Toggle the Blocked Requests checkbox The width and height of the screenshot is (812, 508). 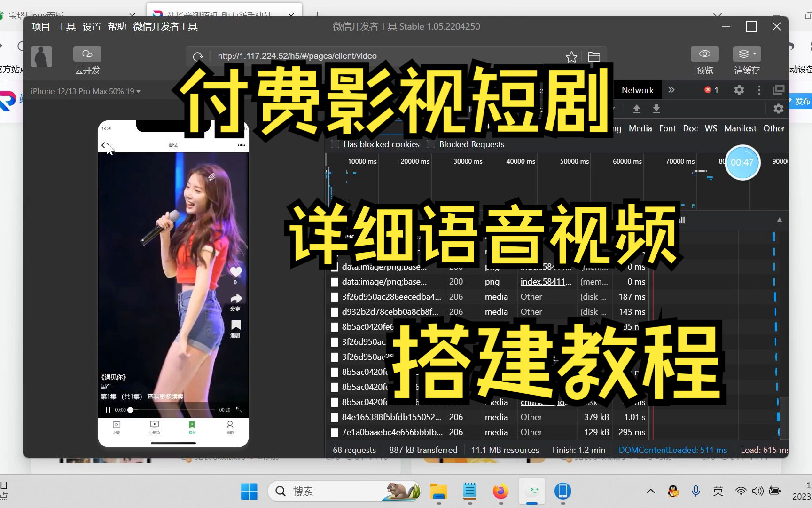431,144
